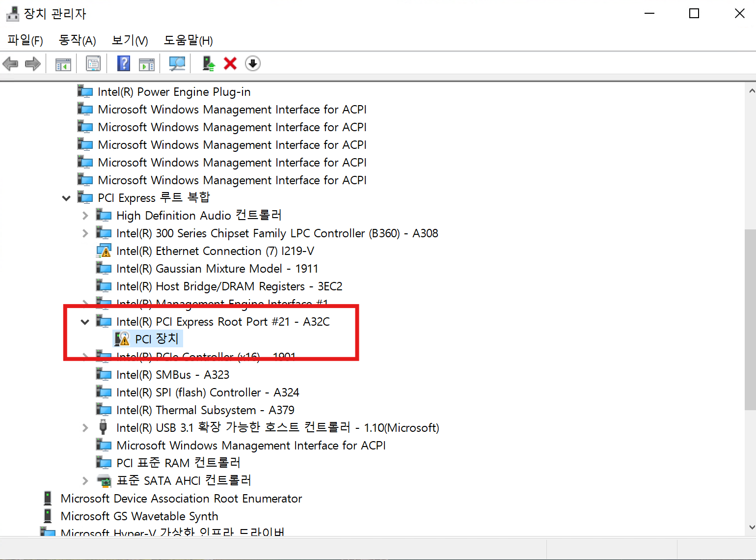The image size is (756, 560).
Task: Select 'Intel(R) SMBus - A323'
Action: click(x=173, y=375)
